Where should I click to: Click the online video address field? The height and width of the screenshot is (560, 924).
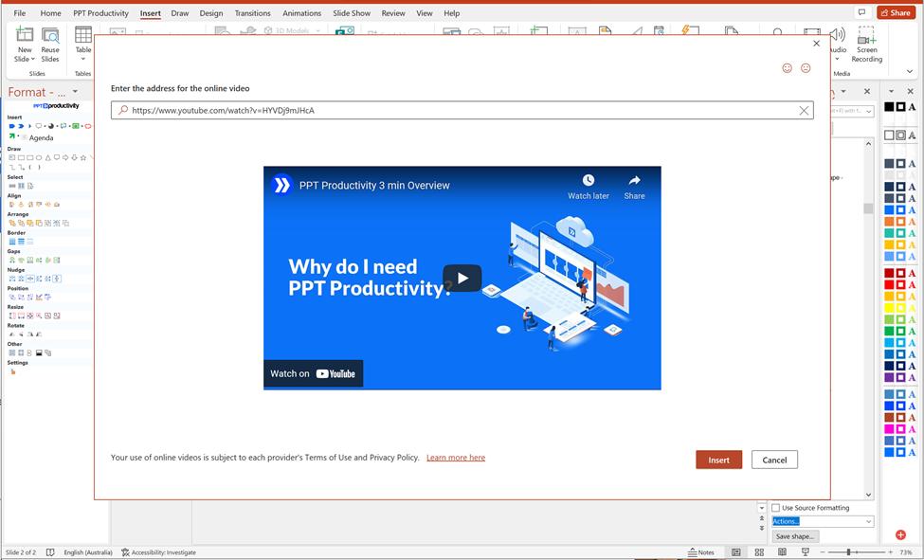462,110
